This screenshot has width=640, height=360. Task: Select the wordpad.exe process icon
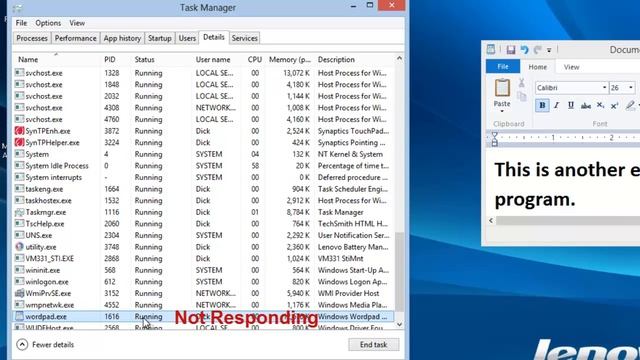(19, 316)
